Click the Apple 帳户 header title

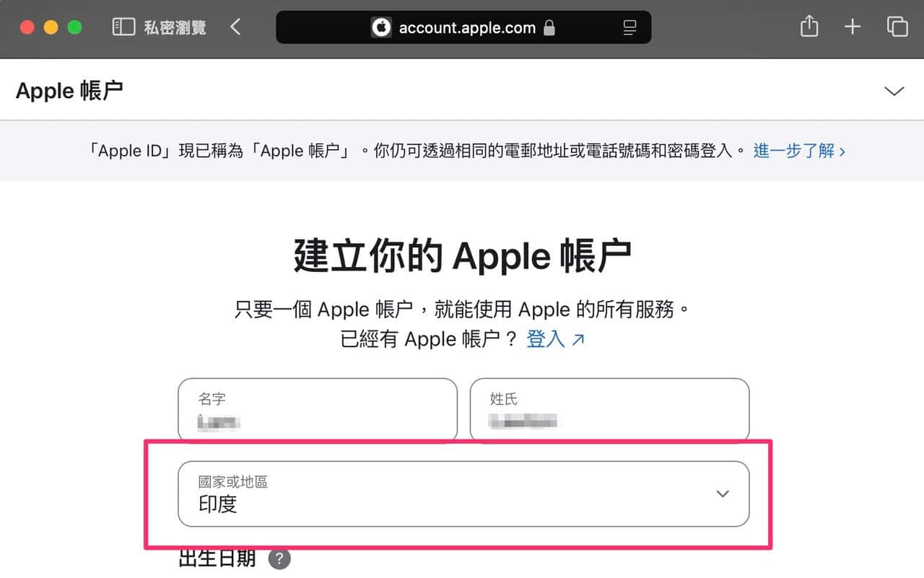[69, 91]
